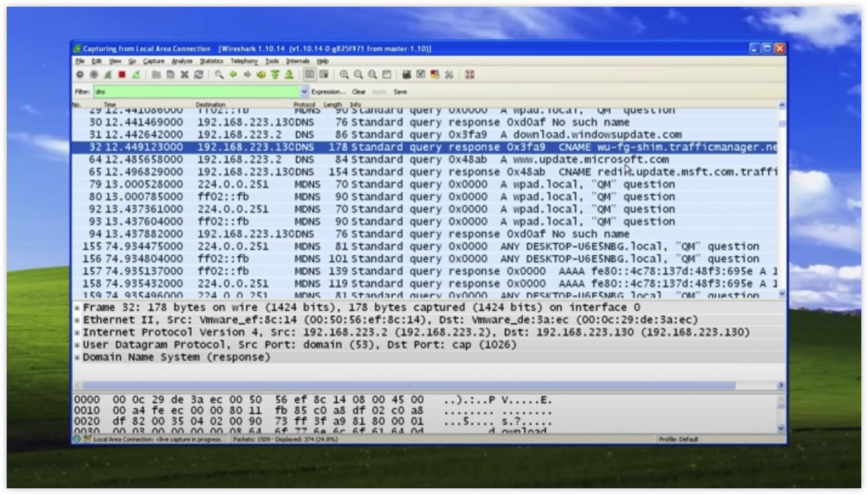Select packet 64 www.update.microsoft.com query
The height and width of the screenshot is (495, 868).
coord(424,159)
